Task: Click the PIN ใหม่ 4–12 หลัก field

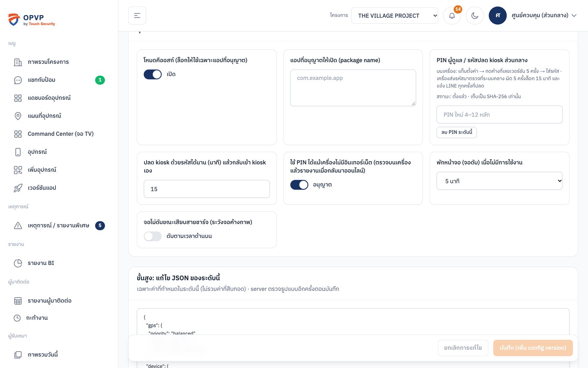Action: 499,114
